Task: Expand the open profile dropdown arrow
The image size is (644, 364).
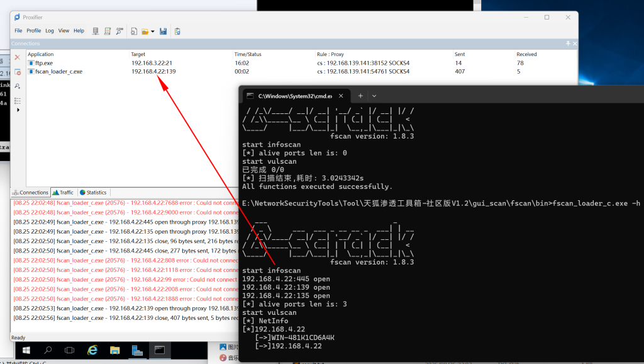Action: [153, 31]
